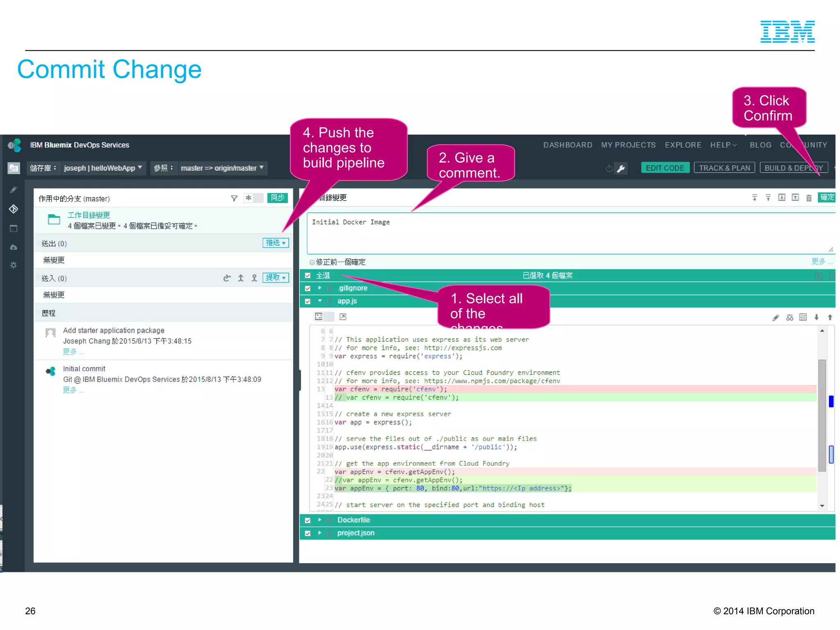
Task: Click the filter funnel icon in the branch header
Action: (234, 199)
